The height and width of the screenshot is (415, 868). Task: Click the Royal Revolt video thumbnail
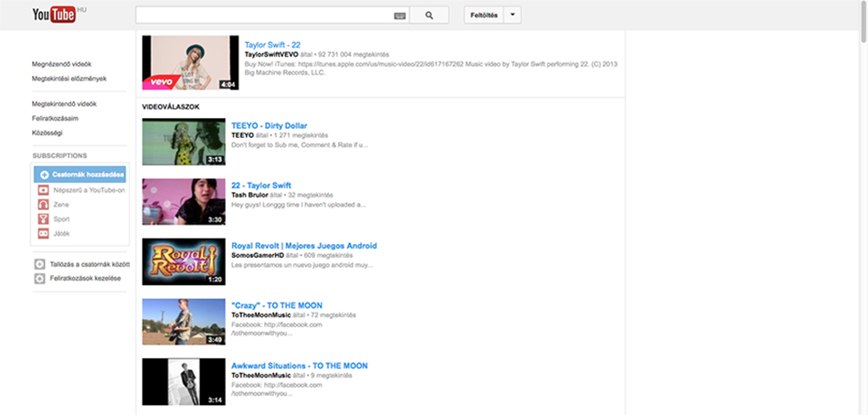coord(184,261)
